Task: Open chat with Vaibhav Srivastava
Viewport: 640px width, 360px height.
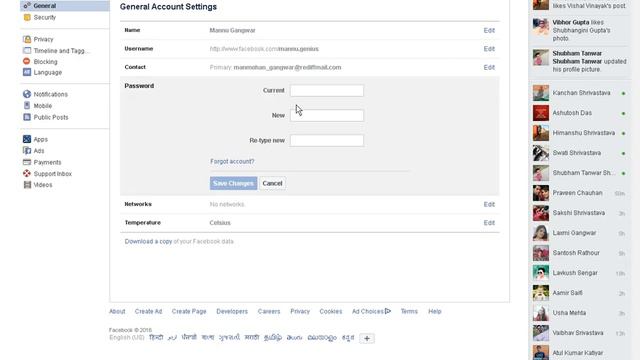Action: tap(579, 333)
